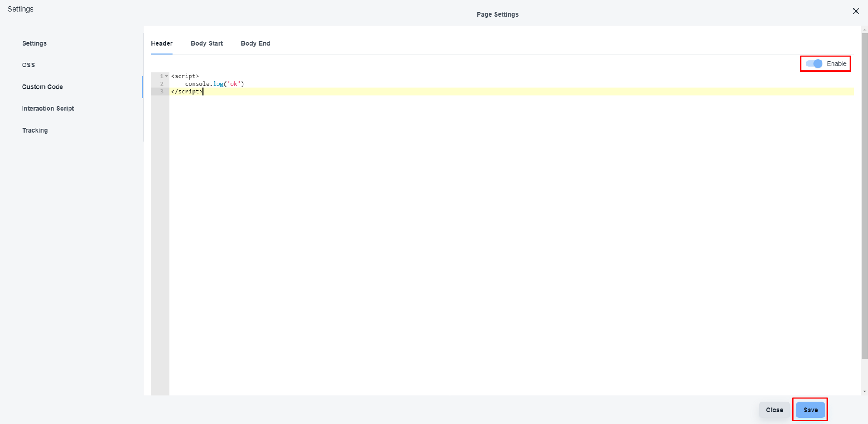Select Custom Code in the sidebar
The height and width of the screenshot is (424, 868).
tap(43, 87)
